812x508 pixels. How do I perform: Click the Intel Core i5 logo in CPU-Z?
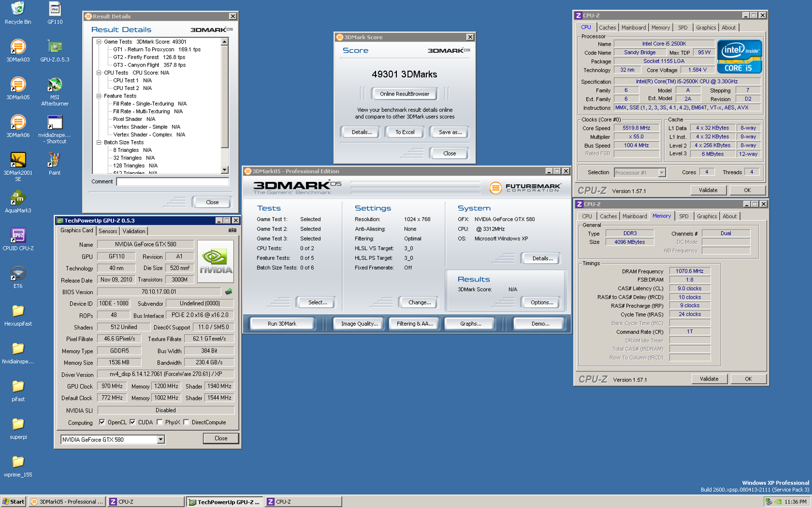[739, 56]
